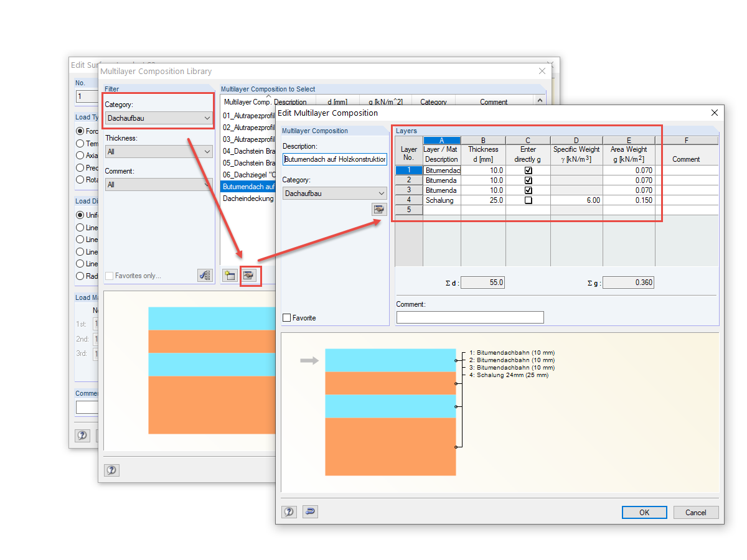The image size is (747, 560).
Task: Create a new multilayer composition entry
Action: tap(230, 276)
